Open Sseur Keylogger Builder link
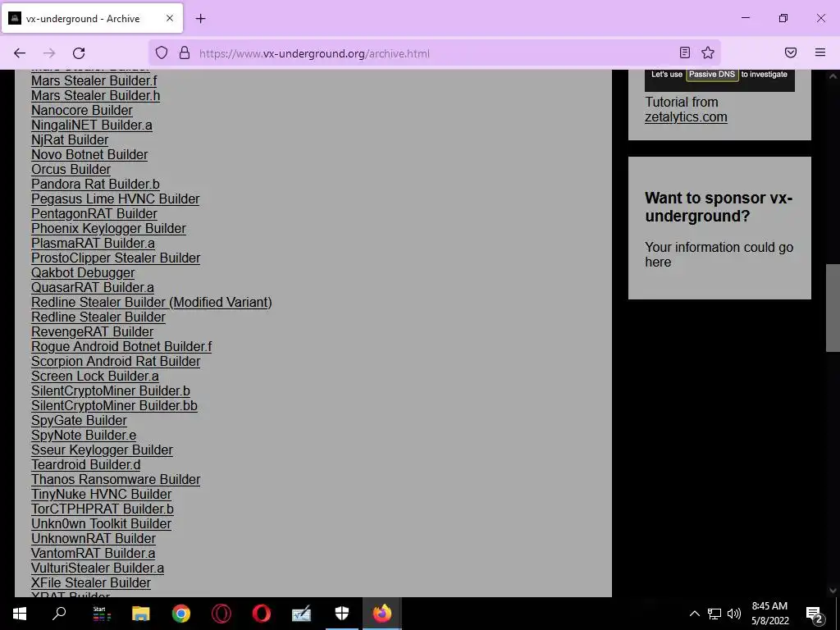 point(102,450)
